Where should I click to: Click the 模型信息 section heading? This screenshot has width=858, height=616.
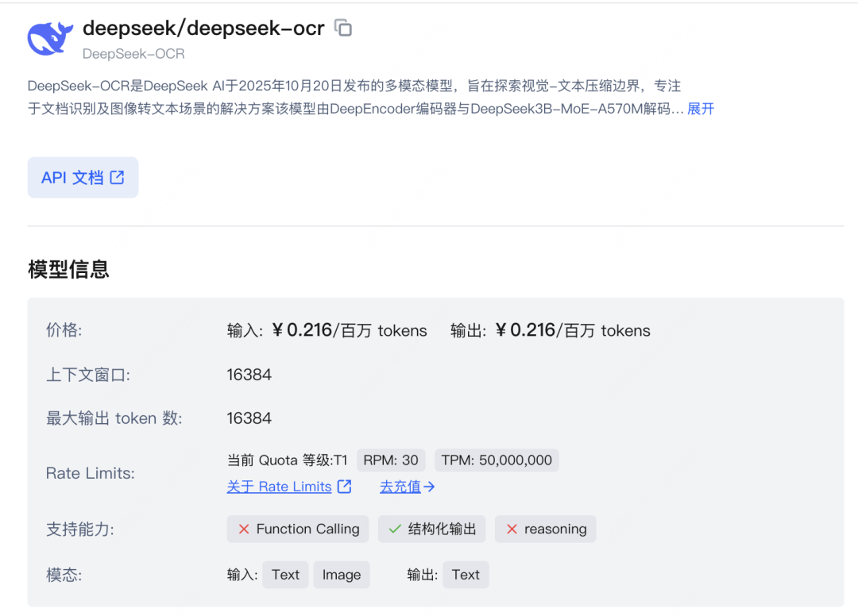pos(68,269)
